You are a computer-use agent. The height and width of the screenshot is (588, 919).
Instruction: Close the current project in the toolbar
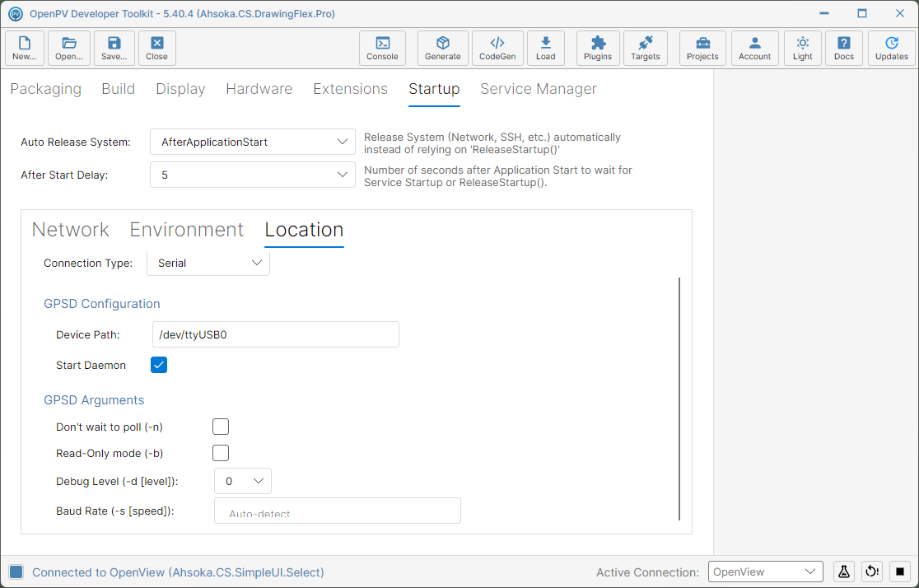157,48
